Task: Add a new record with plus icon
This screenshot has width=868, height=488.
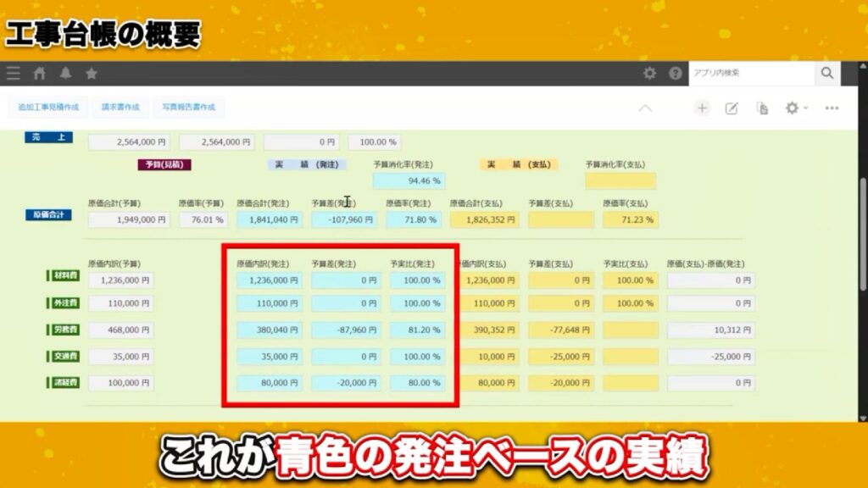Action: [x=702, y=108]
